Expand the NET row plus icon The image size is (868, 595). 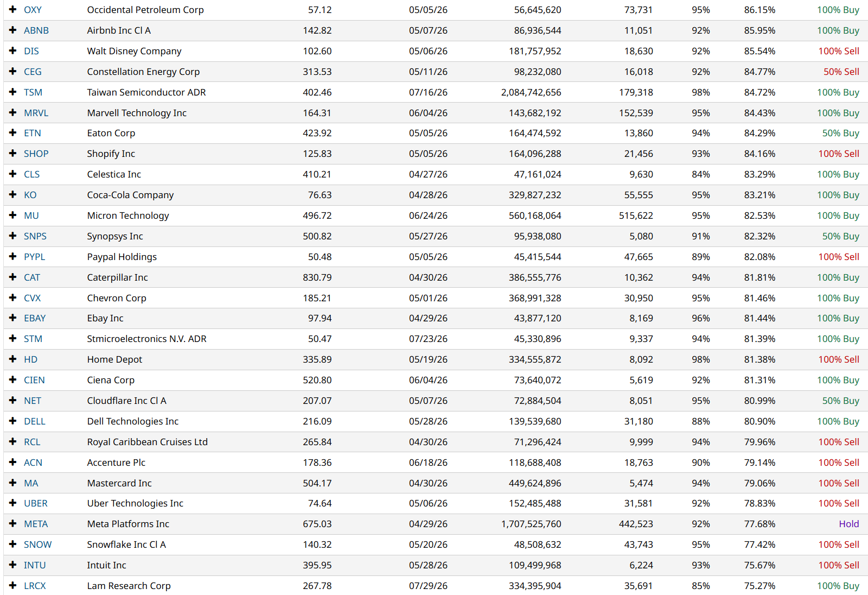point(13,401)
